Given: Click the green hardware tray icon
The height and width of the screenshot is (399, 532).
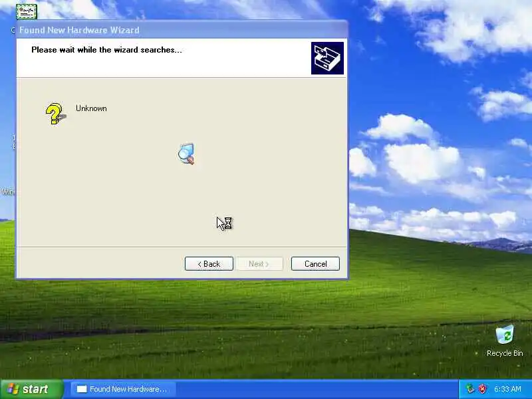Looking at the screenshot, I should tap(470, 389).
